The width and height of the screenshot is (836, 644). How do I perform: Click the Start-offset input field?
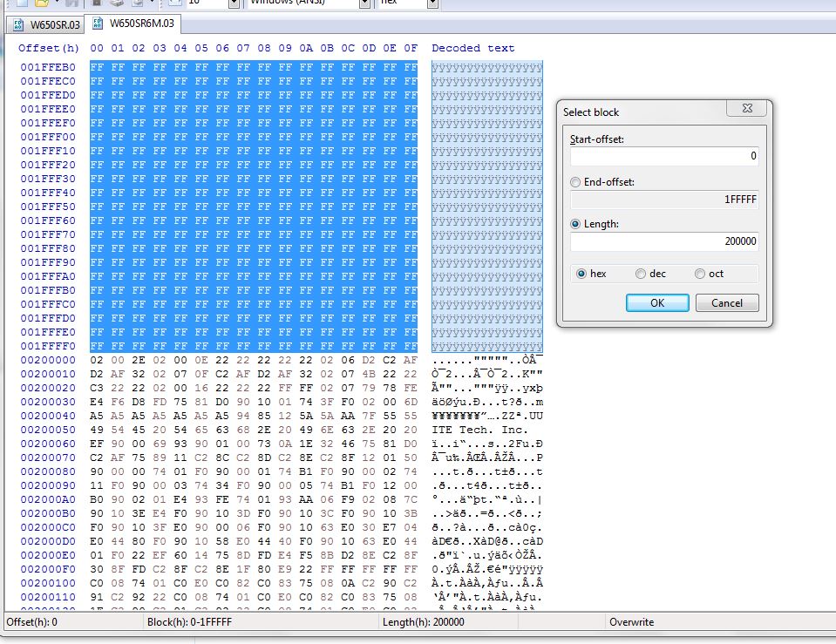(x=663, y=156)
